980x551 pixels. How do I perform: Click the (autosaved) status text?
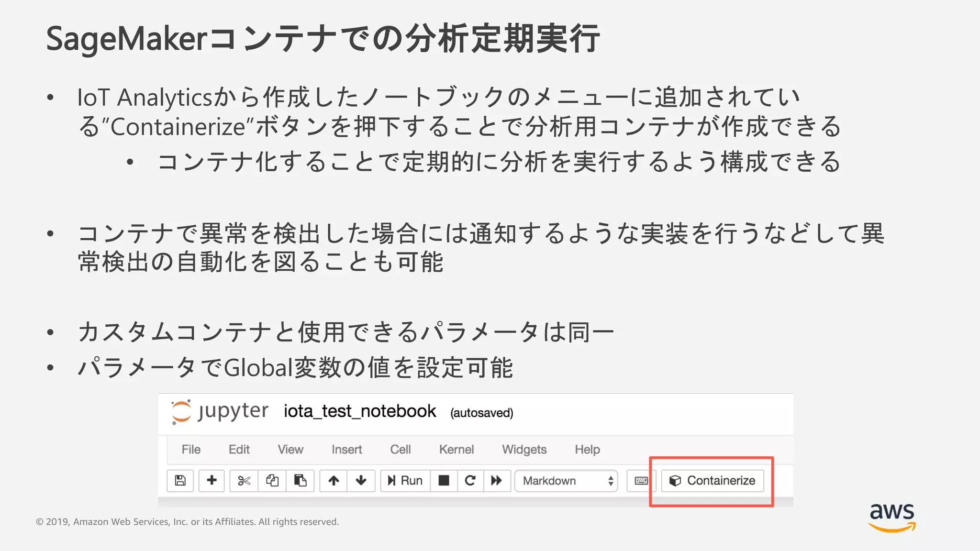pos(481,413)
